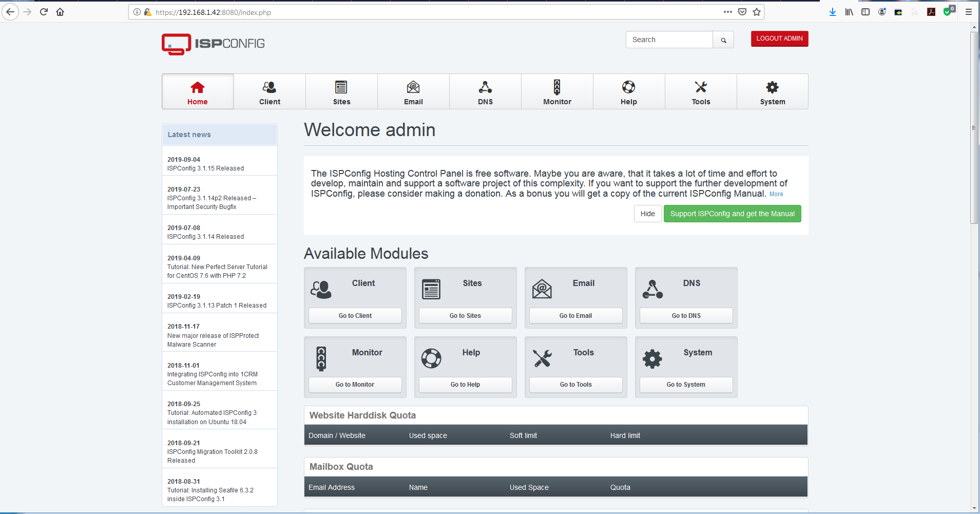Viewport: 980px width, 514px height.
Task: Click the Mailbox Quota column header
Action: pos(620,487)
